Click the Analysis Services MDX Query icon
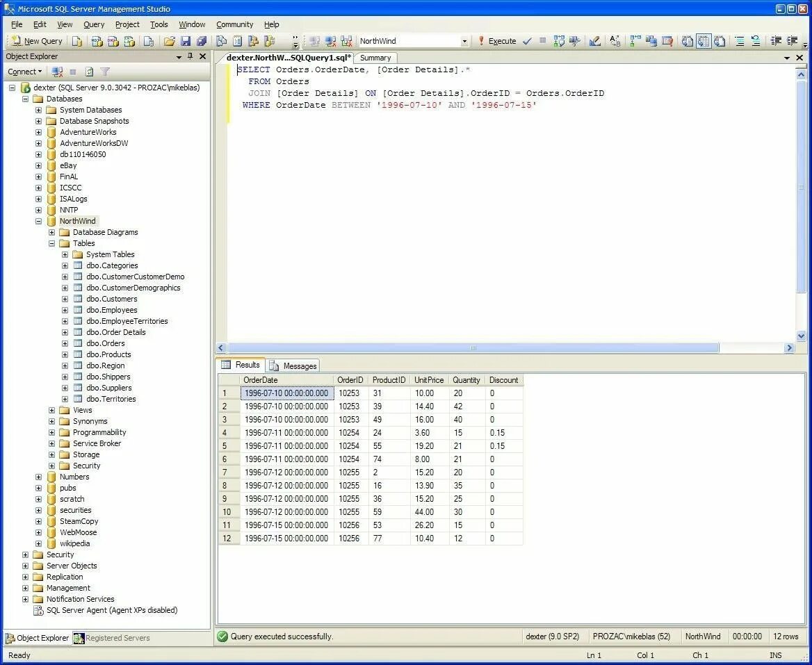The height and width of the screenshot is (665, 812). coord(97,41)
